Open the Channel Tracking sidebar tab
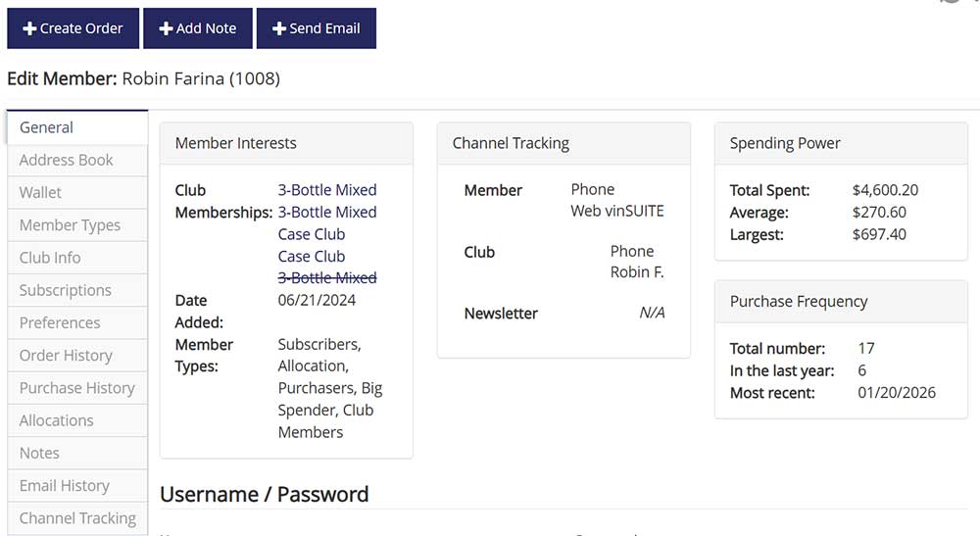 (77, 517)
